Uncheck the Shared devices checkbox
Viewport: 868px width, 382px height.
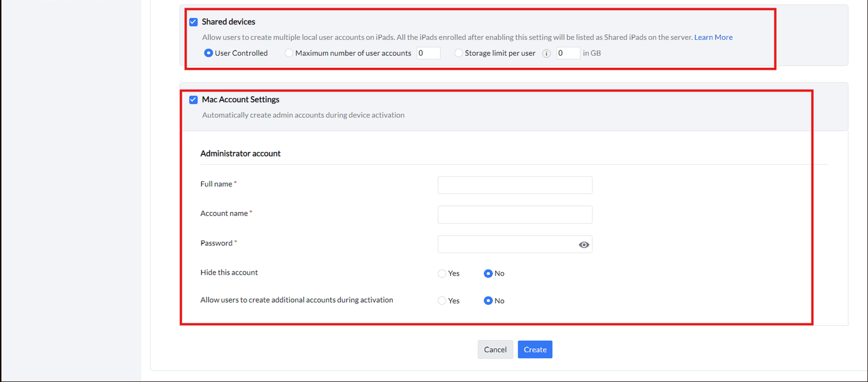(193, 22)
